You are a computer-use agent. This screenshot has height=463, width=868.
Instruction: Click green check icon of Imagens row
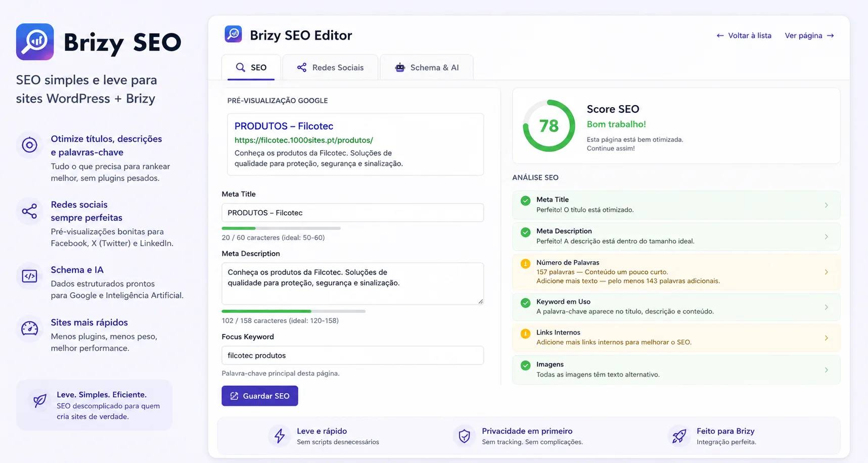point(526,365)
